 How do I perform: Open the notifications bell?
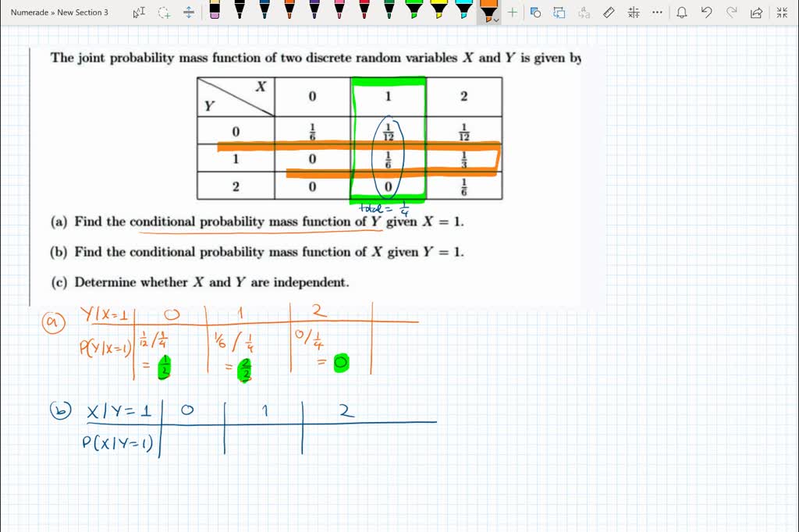682,12
